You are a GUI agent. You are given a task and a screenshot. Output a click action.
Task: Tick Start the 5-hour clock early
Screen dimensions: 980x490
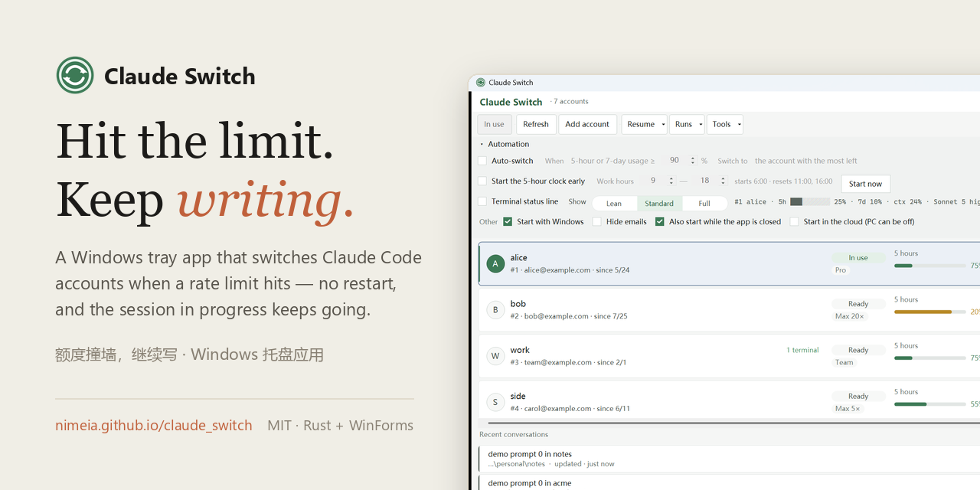coord(482,181)
